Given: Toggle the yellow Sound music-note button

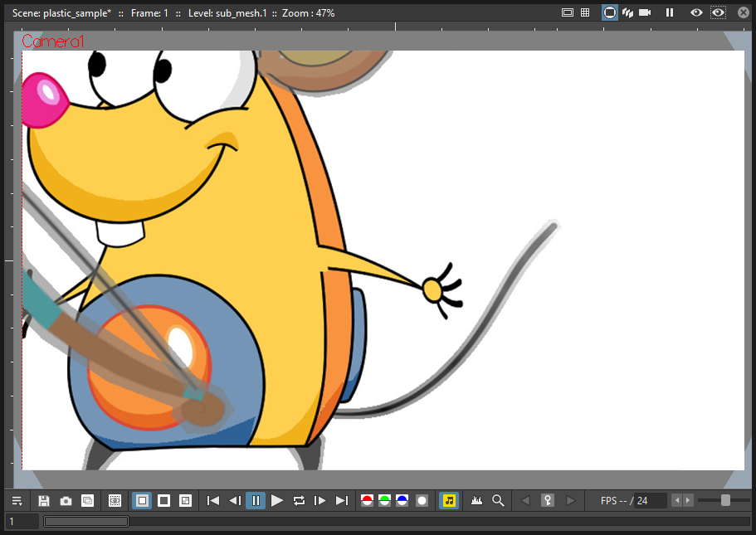Looking at the screenshot, I should coord(449,501).
